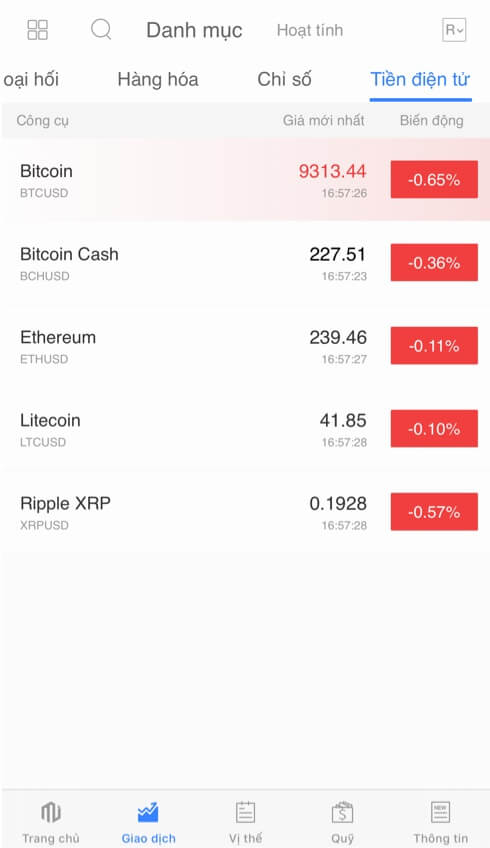This screenshot has height=848, width=490.
Task: Sort by Biến động column header
Action: (x=432, y=121)
